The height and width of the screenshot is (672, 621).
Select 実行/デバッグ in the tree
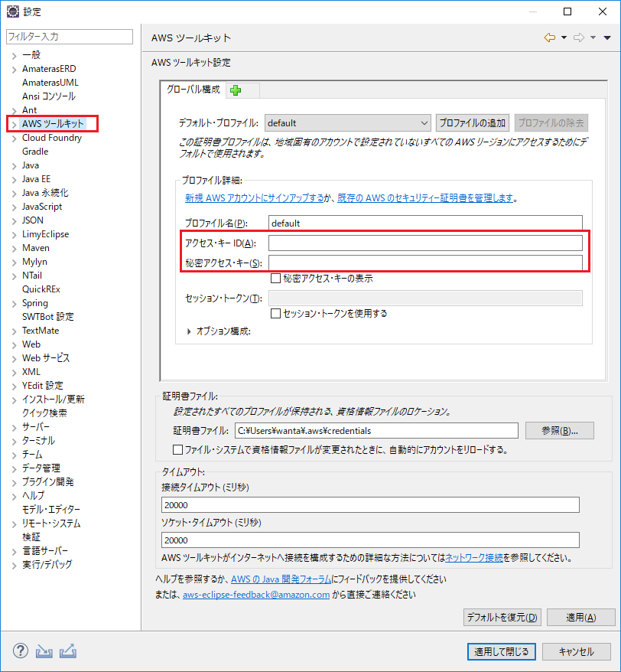pyautogui.click(x=47, y=564)
